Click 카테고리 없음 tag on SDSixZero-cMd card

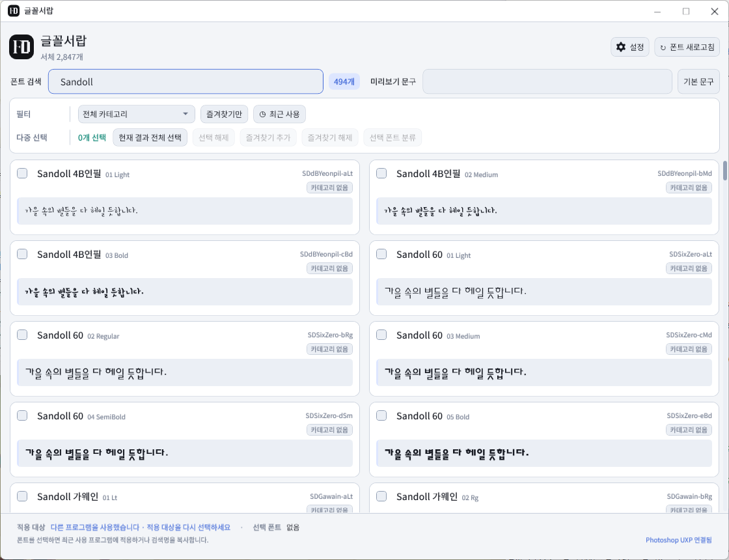(689, 349)
